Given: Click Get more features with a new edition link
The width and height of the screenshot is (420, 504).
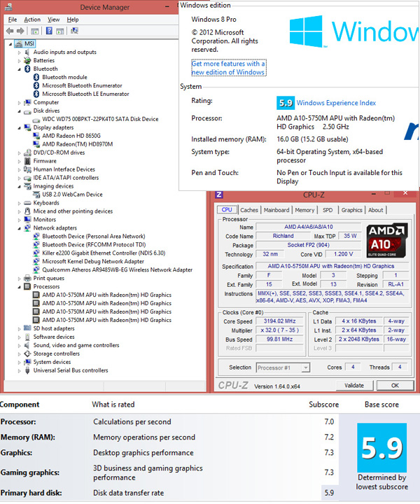Looking at the screenshot, I should [x=228, y=68].
